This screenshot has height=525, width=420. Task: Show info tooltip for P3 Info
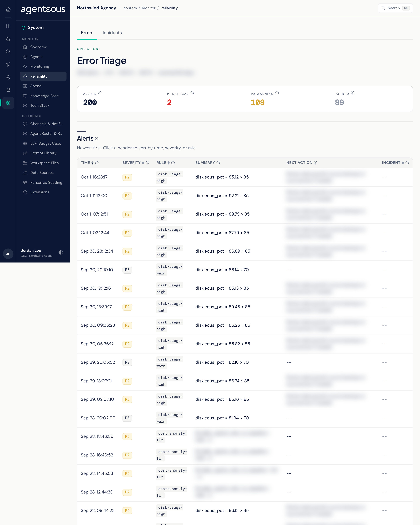click(353, 93)
